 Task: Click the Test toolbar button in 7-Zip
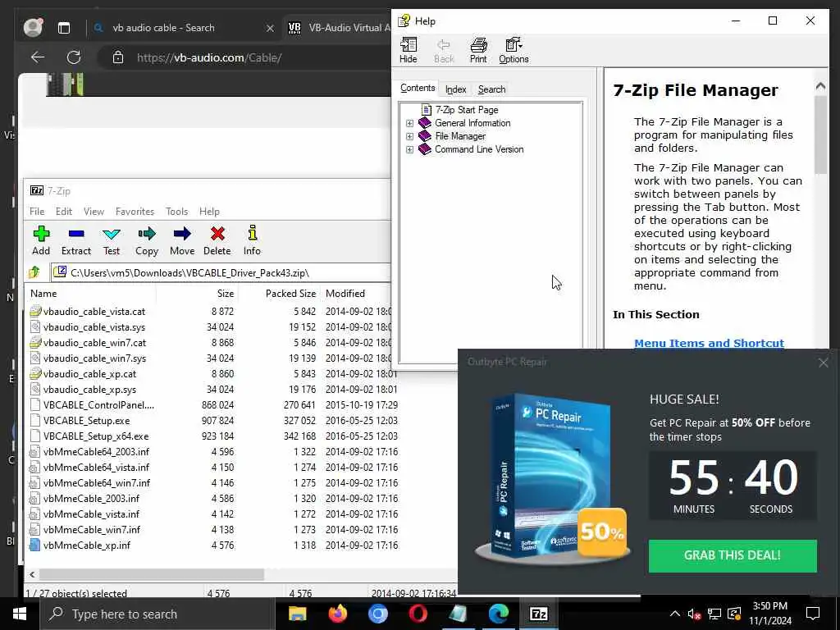[x=112, y=240]
